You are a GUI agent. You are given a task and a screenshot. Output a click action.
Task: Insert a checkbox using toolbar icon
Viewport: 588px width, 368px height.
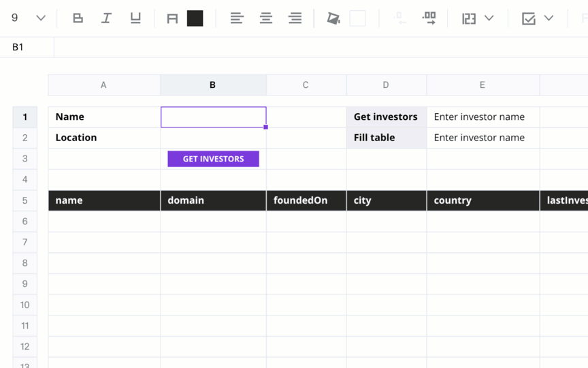[529, 18]
